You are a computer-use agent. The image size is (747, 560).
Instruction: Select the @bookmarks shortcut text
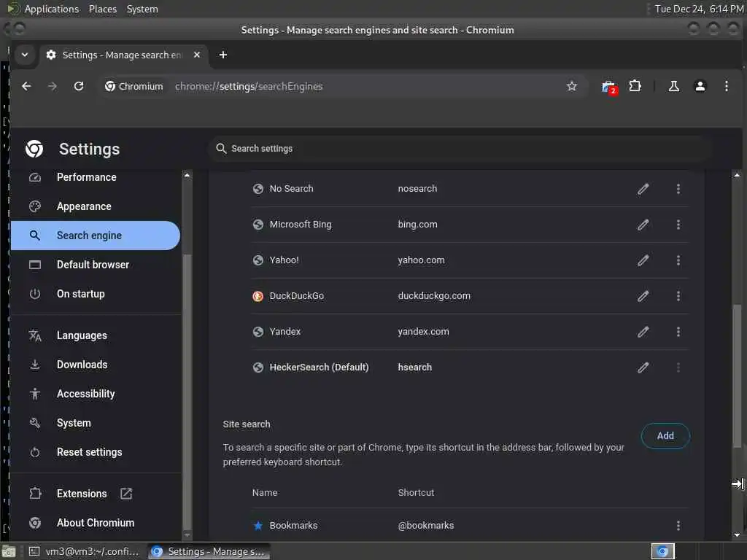(426, 526)
